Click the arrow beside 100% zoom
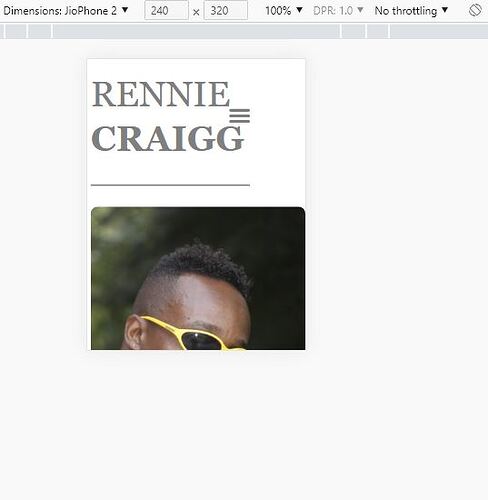 click(299, 10)
